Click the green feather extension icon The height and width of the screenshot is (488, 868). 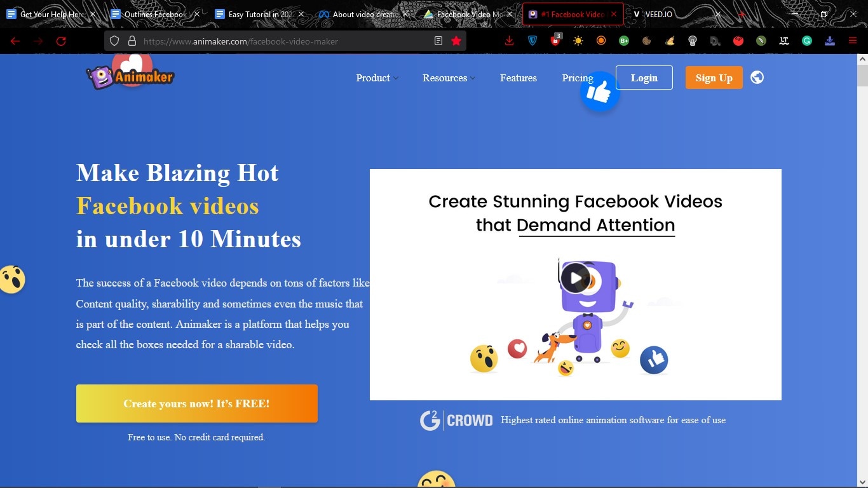click(x=761, y=41)
